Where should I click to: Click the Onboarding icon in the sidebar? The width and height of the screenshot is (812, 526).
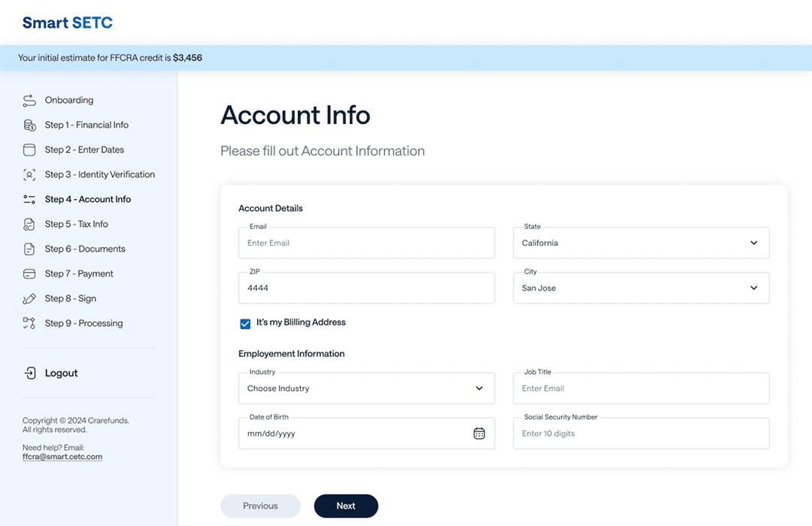pyautogui.click(x=29, y=99)
